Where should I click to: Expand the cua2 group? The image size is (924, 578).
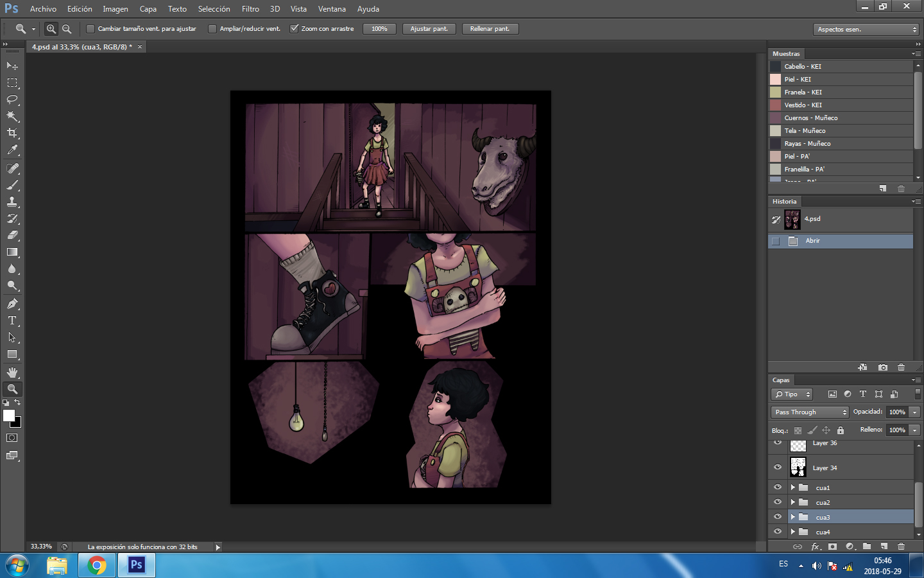[793, 502]
